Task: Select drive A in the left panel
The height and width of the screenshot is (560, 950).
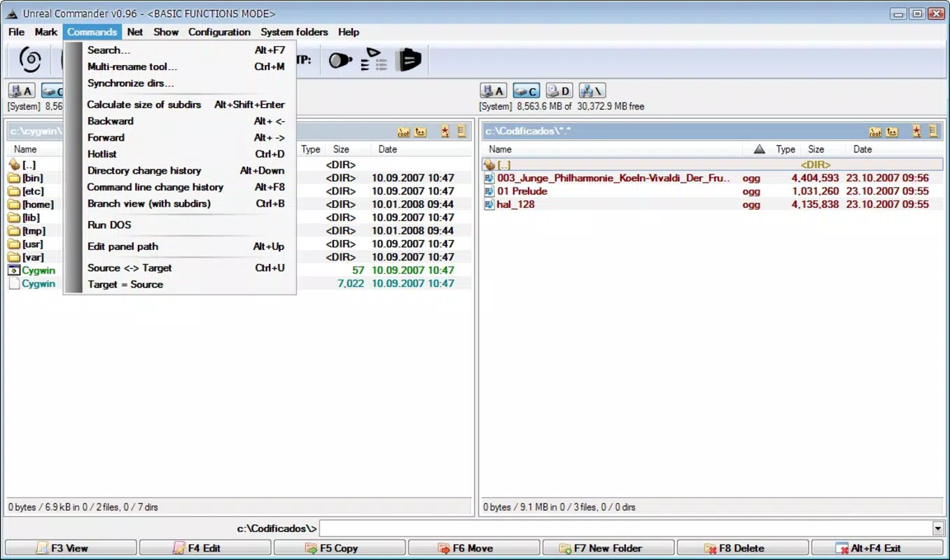Action: pos(22,90)
